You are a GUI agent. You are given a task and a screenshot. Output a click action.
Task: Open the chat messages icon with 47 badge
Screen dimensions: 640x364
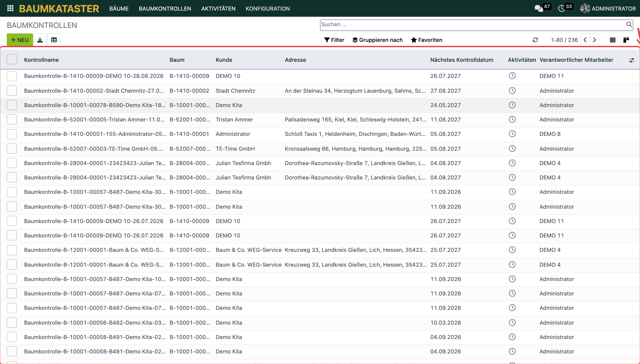(539, 8)
